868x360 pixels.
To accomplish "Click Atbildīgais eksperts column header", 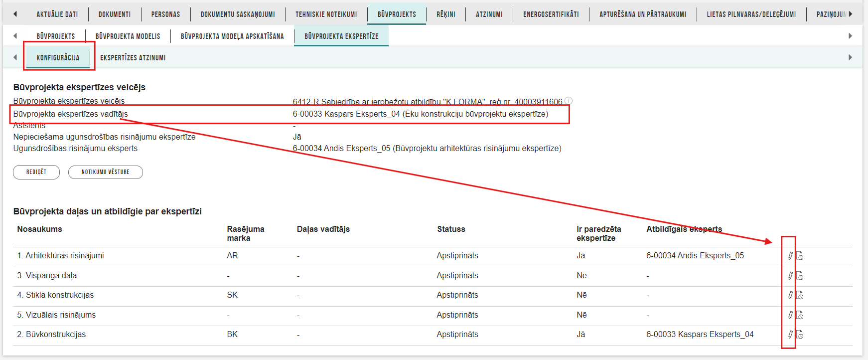I will coord(684,229).
